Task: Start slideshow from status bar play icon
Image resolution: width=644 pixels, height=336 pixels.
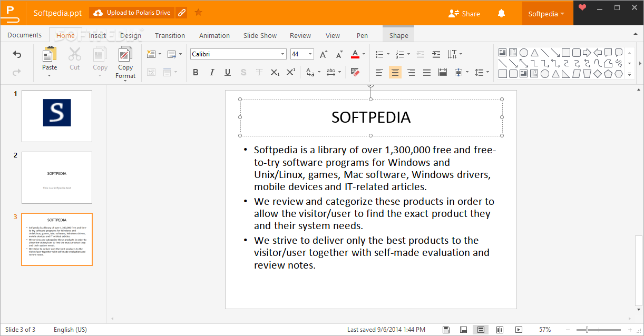Action: (519, 330)
